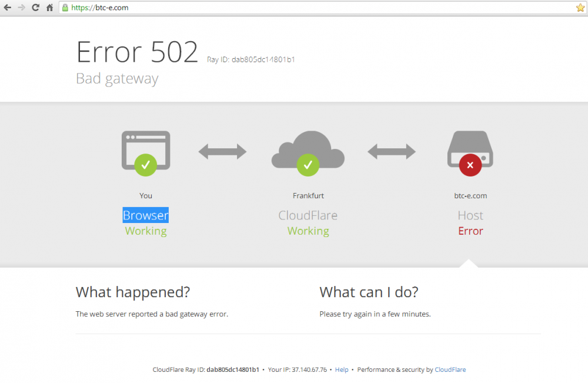The image size is (588, 383).
Task: Click the arrow between browser and cloud
Action: [222, 152]
